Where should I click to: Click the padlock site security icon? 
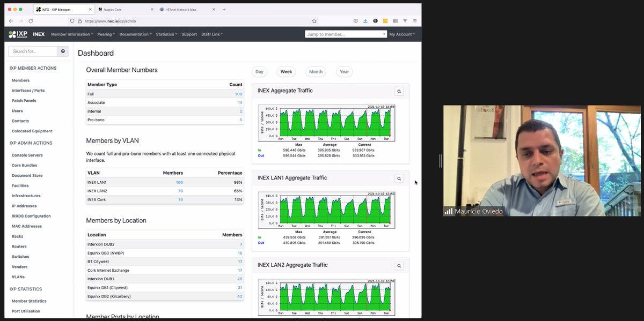coord(79,21)
